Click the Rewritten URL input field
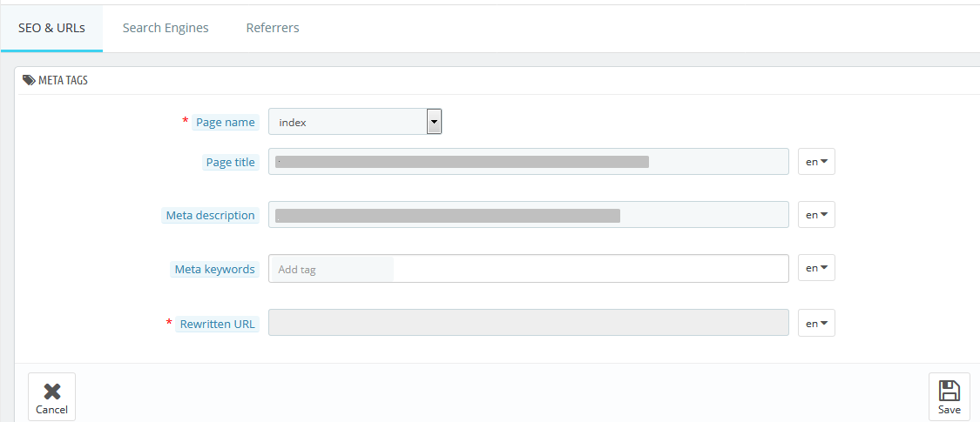 coord(528,323)
